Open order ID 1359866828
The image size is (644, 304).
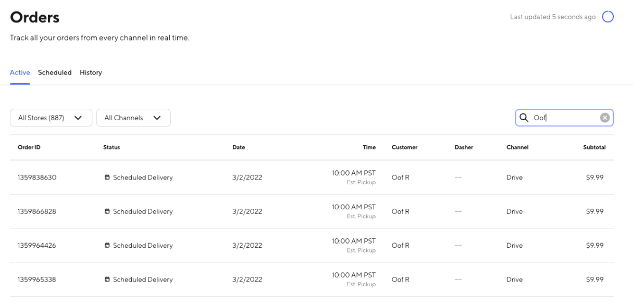[37, 211]
